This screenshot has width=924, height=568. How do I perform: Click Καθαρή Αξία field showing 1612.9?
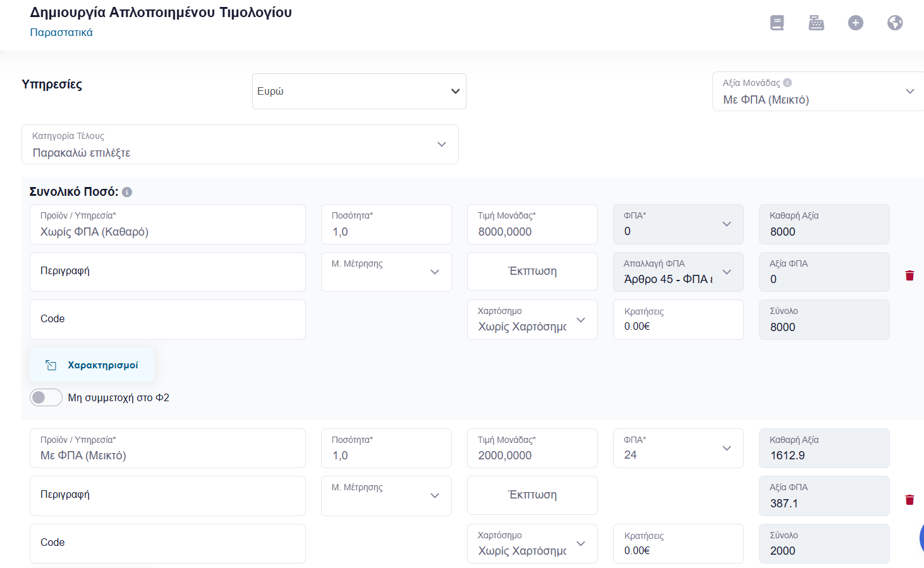click(x=824, y=448)
